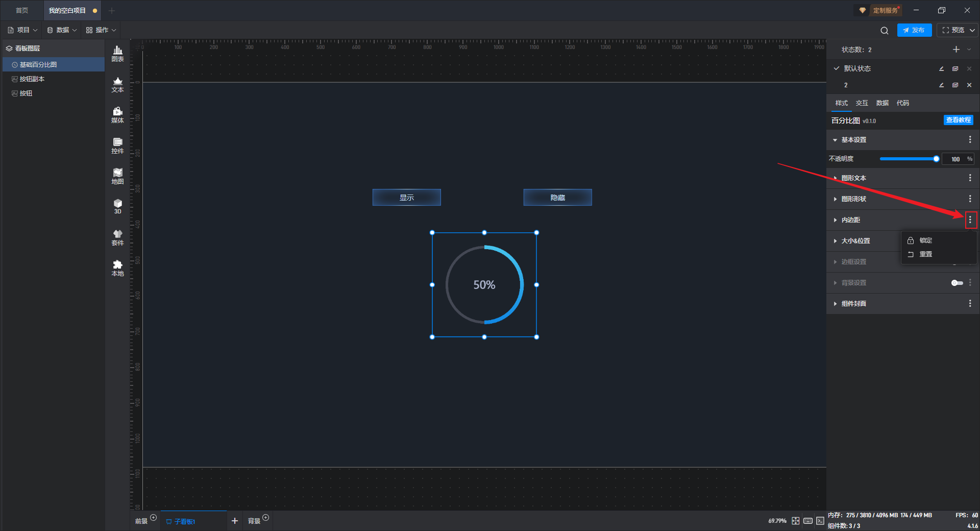
Task: Choose 重置 from the popup menu
Action: click(x=939, y=254)
